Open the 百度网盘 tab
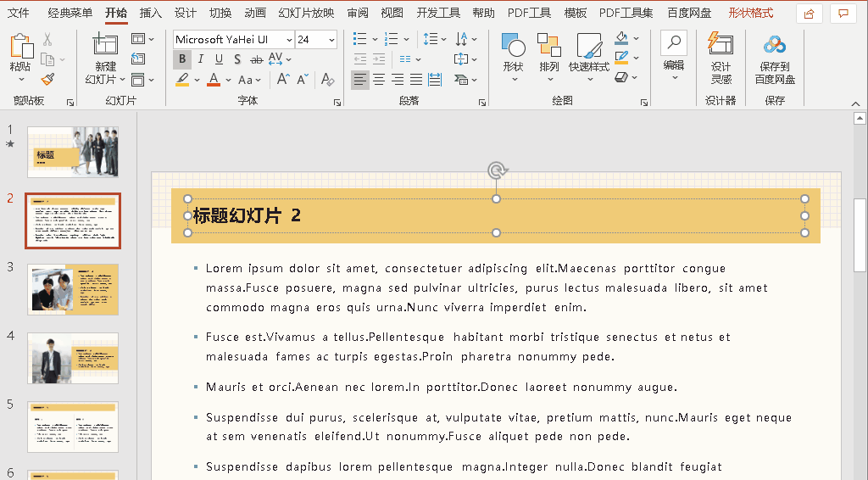The width and height of the screenshot is (868, 480). 689,13
